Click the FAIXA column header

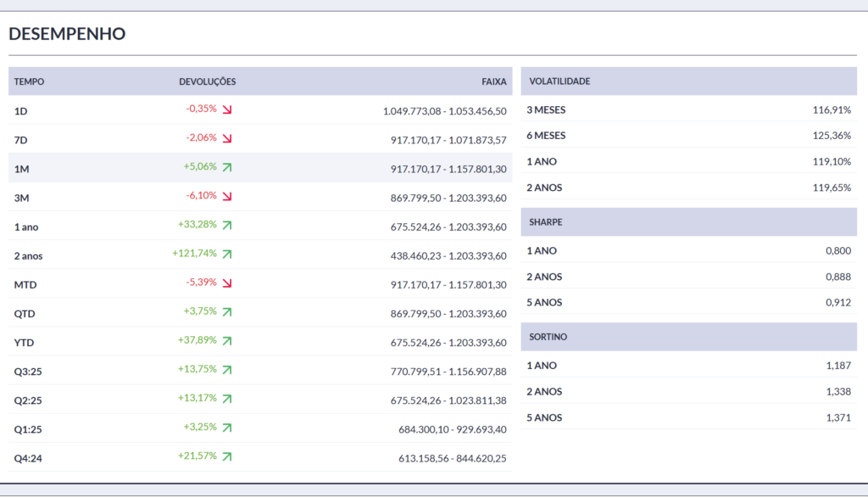pos(493,82)
